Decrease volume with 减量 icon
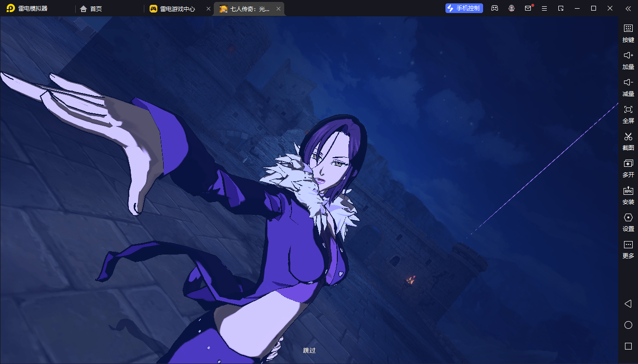Viewport: 638px width, 364px height. tap(628, 87)
